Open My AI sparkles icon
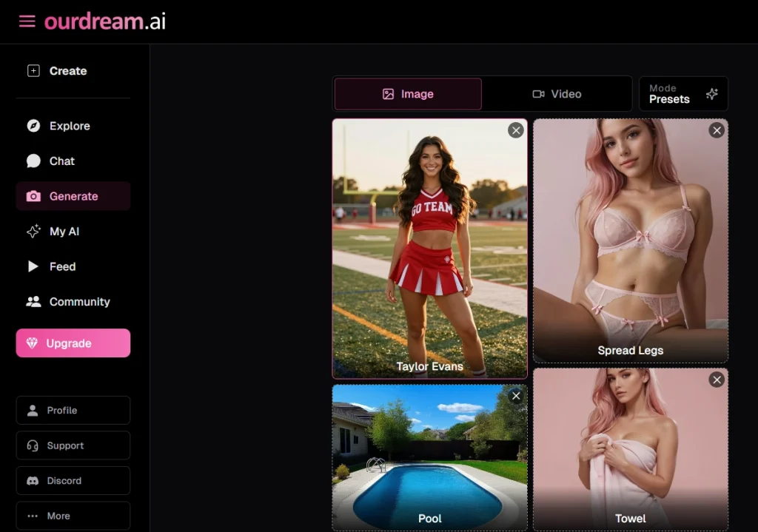The height and width of the screenshot is (532, 758). click(33, 231)
